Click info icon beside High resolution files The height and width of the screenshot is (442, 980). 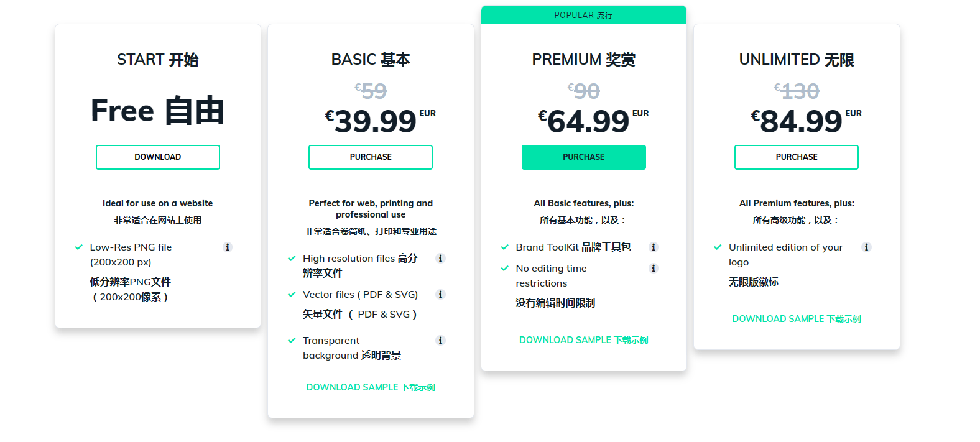(x=441, y=259)
